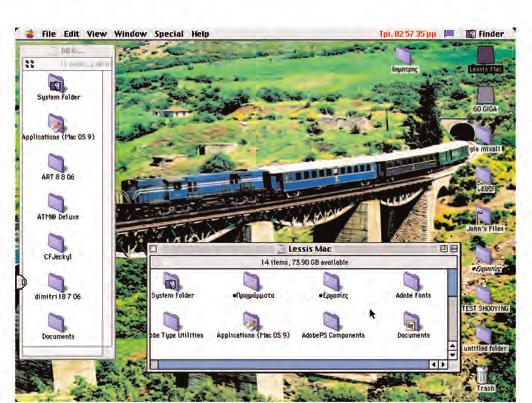532x403 pixels.
Task: Select the CFJeckyl folder
Action: point(58,247)
